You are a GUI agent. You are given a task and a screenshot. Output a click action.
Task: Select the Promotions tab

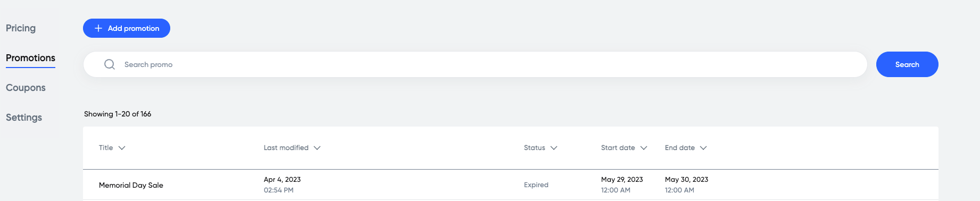click(30, 58)
